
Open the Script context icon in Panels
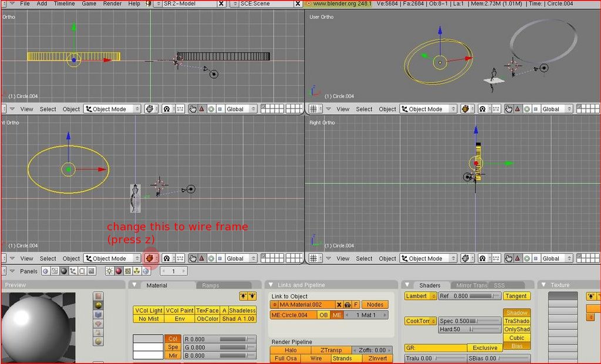55,271
